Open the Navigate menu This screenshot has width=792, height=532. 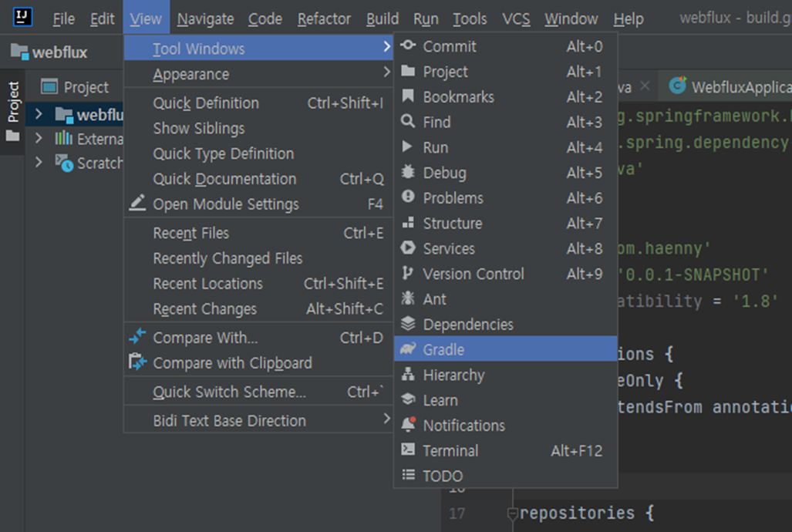[206, 19]
